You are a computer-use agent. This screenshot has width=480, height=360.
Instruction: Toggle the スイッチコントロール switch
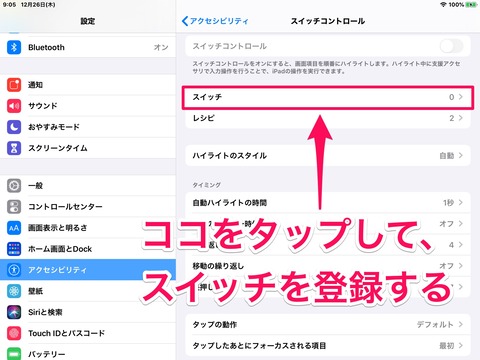451,46
